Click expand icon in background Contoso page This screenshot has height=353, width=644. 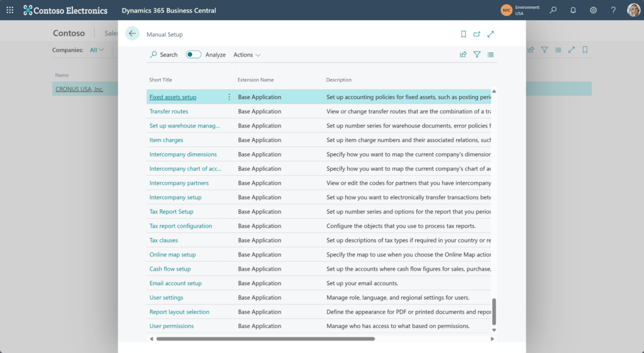pyautogui.click(x=571, y=50)
